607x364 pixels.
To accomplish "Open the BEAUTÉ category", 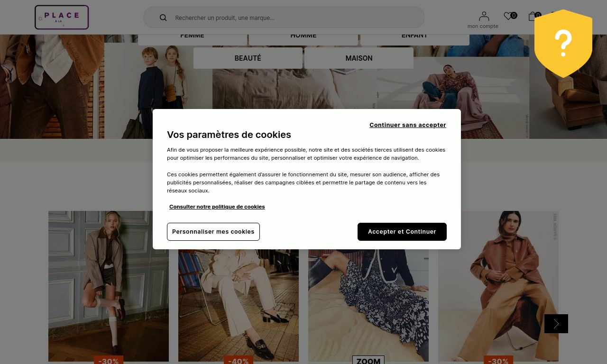I will [248, 58].
